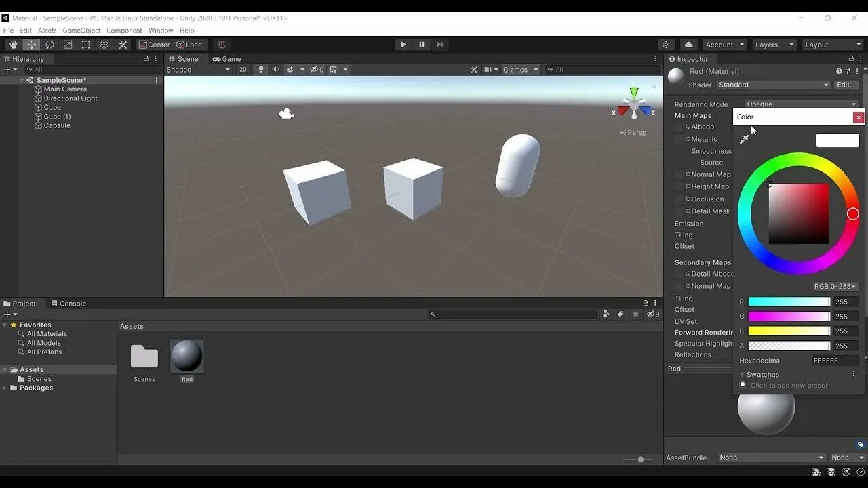
Task: Expand the Packages folder
Action: tap(5, 388)
